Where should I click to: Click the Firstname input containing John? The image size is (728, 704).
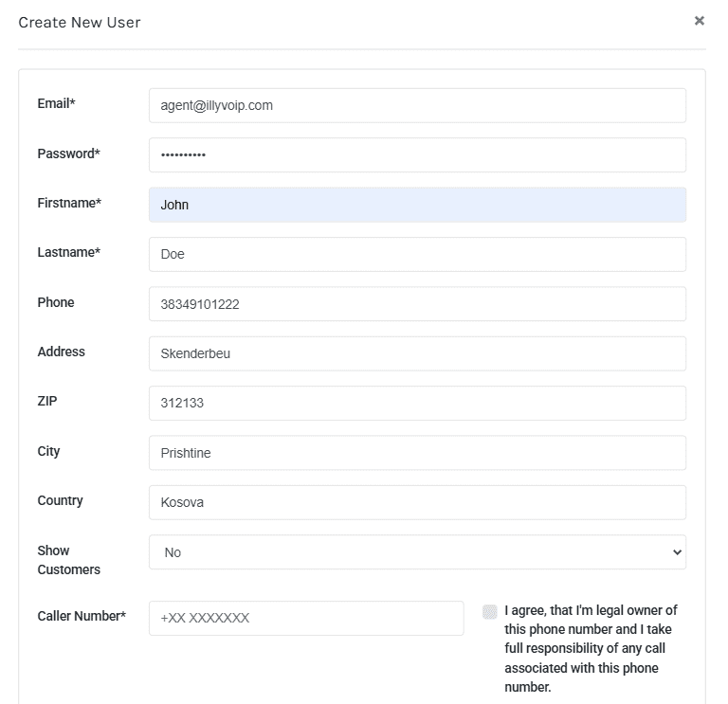click(x=417, y=205)
